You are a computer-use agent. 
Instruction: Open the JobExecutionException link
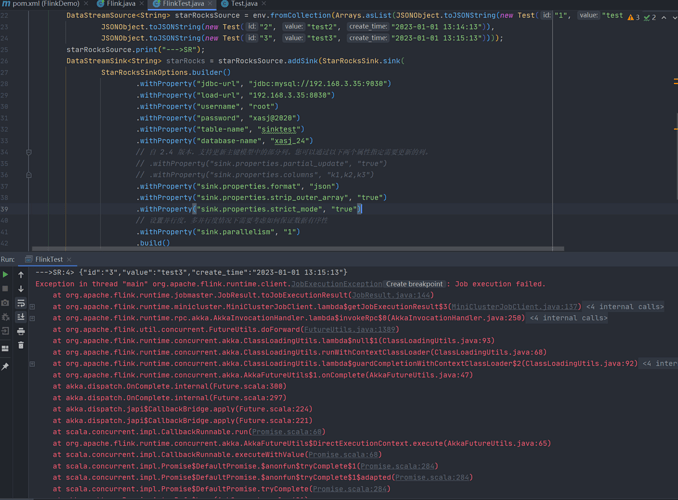[336, 284]
